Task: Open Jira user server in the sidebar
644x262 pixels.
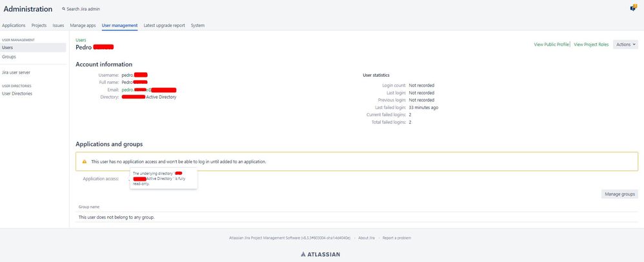Action: pyautogui.click(x=16, y=72)
